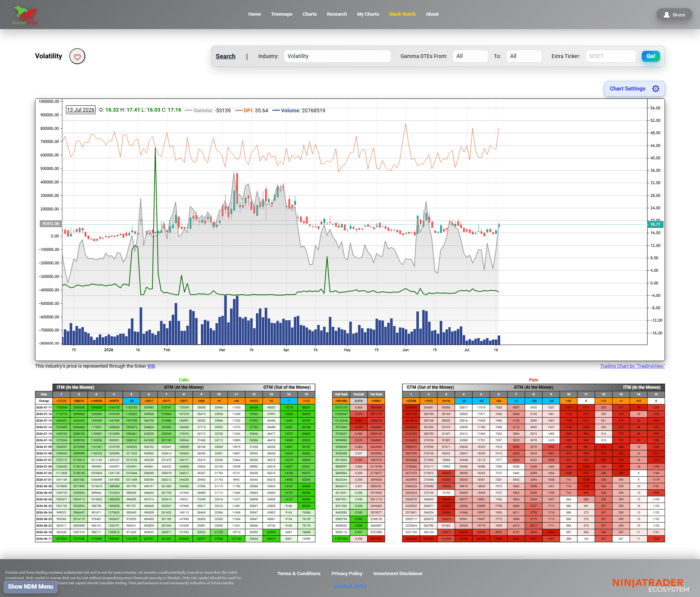Open the About page
700x597 pixels.
point(432,14)
